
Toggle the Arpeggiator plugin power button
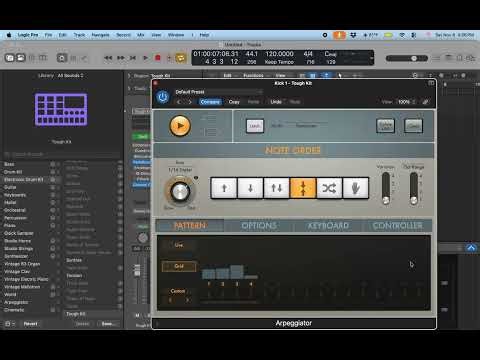[x=163, y=97]
